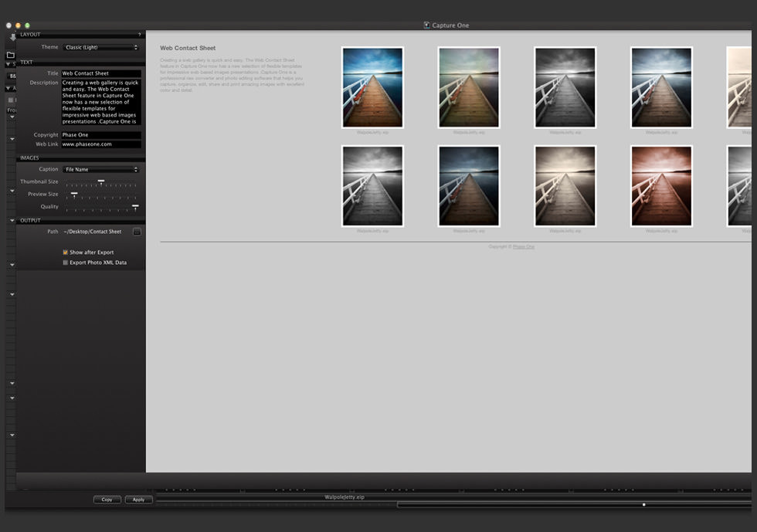Click the Copy button
Screen dimensions: 757x532
pyautogui.click(x=107, y=500)
